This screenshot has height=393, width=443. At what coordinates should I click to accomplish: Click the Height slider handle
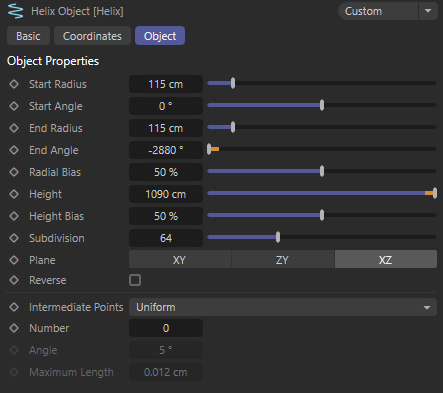click(x=435, y=193)
